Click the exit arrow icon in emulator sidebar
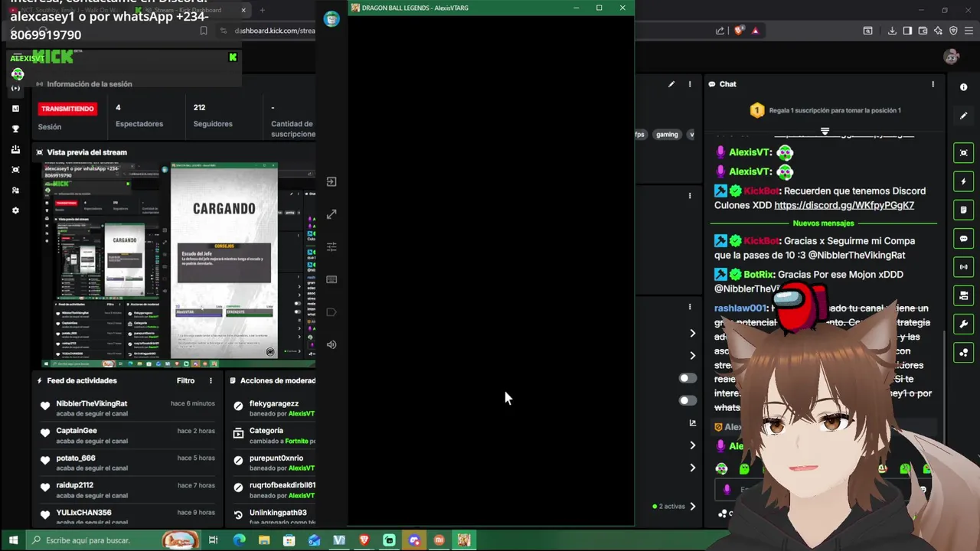Viewport: 980px width, 551px height. 332,181
